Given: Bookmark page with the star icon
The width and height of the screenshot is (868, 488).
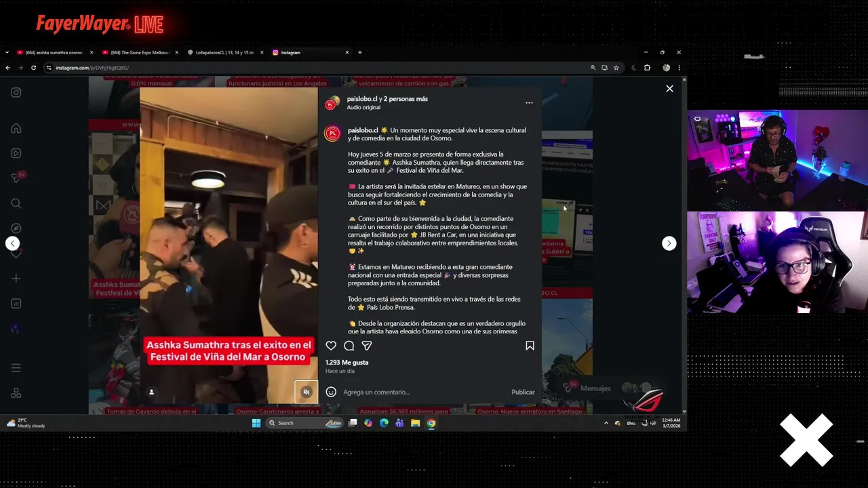Looking at the screenshot, I should click(616, 68).
